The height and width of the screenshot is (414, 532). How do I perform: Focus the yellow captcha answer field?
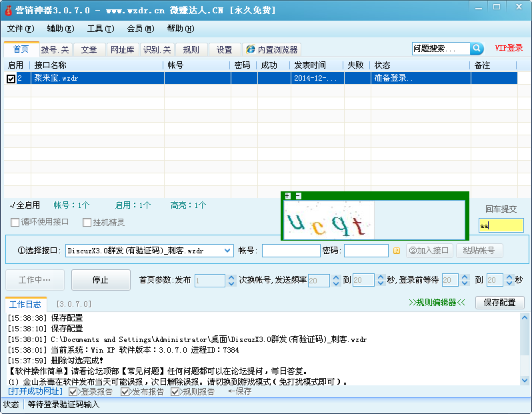point(501,225)
